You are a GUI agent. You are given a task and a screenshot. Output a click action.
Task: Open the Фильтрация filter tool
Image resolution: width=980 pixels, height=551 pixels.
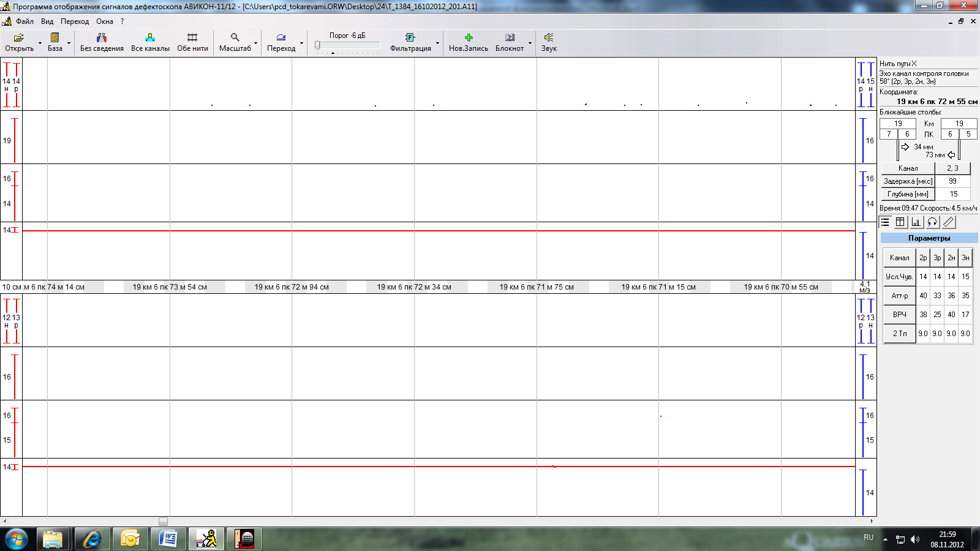[x=410, y=42]
